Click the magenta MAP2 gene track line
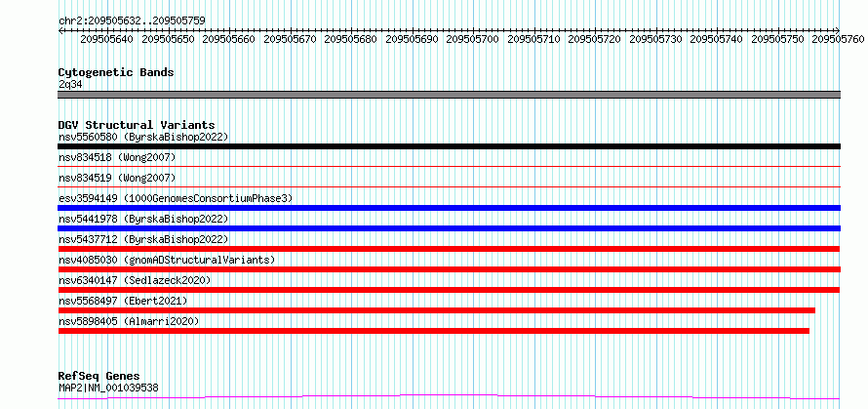868x409 pixels. pyautogui.click(x=449, y=396)
